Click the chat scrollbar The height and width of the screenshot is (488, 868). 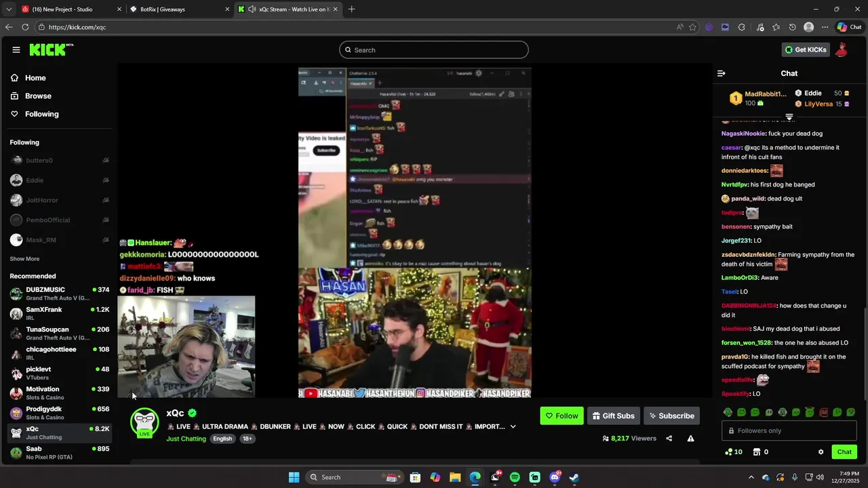[865, 352]
